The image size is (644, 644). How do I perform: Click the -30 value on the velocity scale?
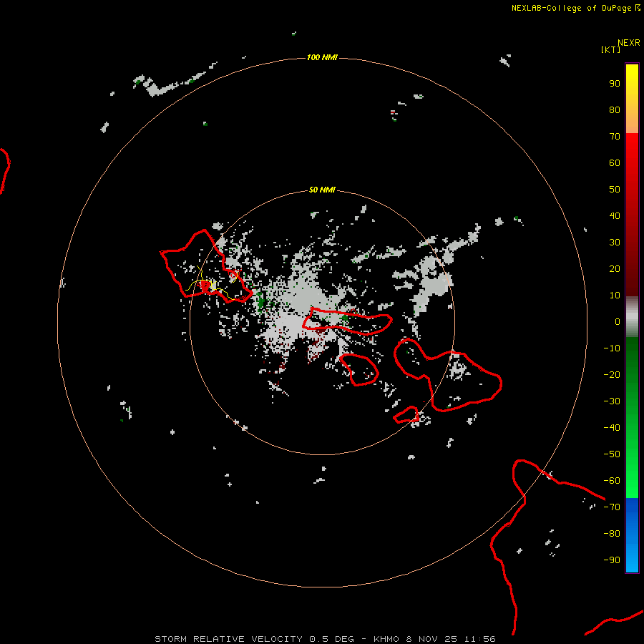tap(612, 401)
